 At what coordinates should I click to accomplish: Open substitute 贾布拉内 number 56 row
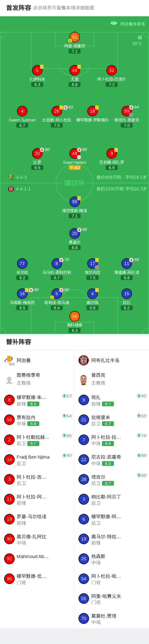[x=37, y=420]
